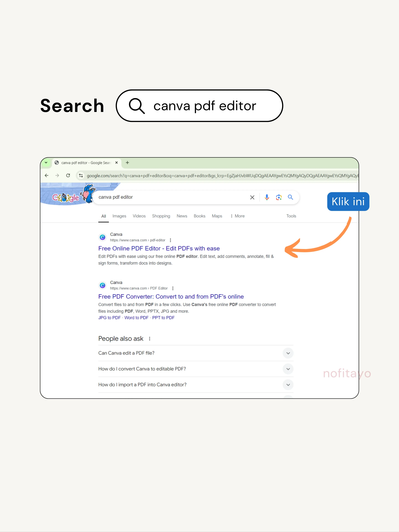Expand 'How do I import a PDF into Canva editor?'
Viewport: 399px width, 532px height.
click(x=288, y=385)
